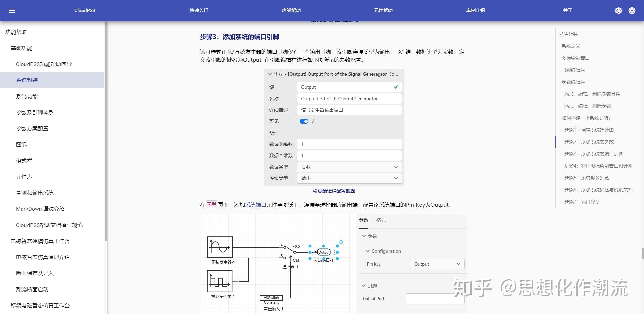Turn off the 可见 visibility toggle
The width and height of the screenshot is (644, 314).
coord(304,121)
